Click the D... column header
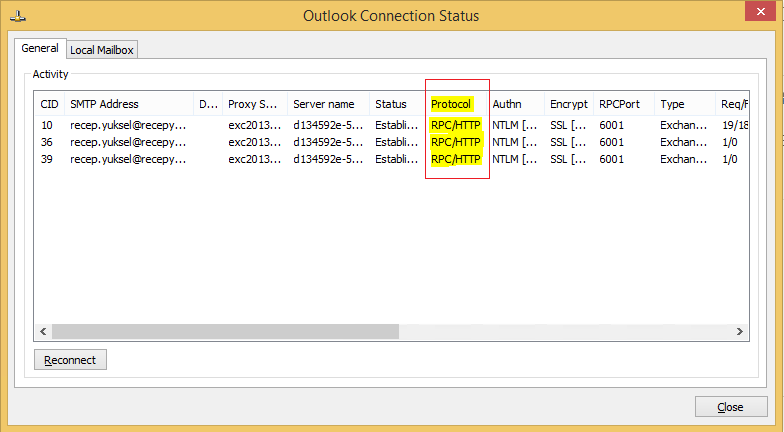The height and width of the screenshot is (432, 784). [208, 104]
